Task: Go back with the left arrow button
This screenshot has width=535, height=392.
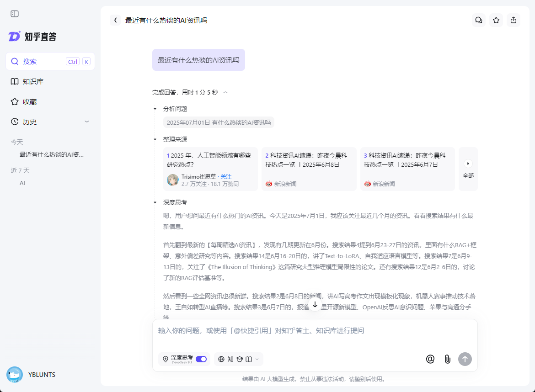Action: tap(115, 20)
